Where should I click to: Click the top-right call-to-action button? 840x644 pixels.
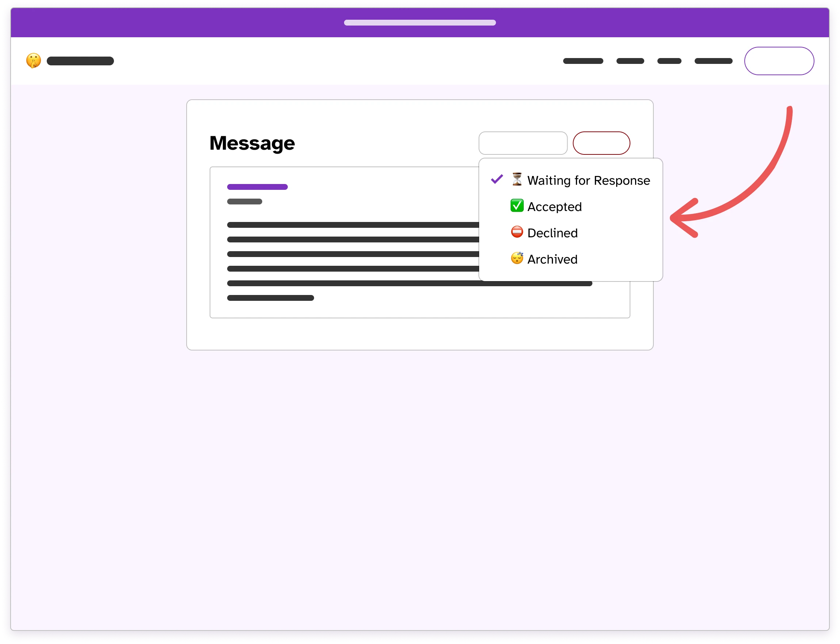(x=779, y=61)
